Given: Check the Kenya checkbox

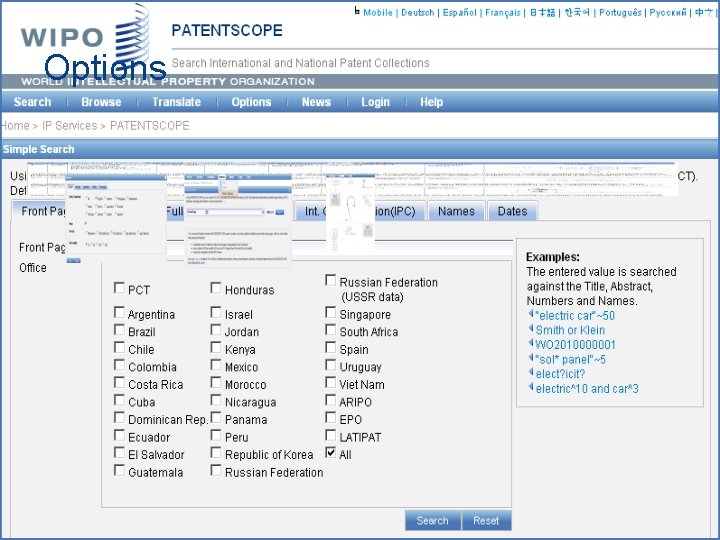Looking at the screenshot, I should click(x=216, y=348).
